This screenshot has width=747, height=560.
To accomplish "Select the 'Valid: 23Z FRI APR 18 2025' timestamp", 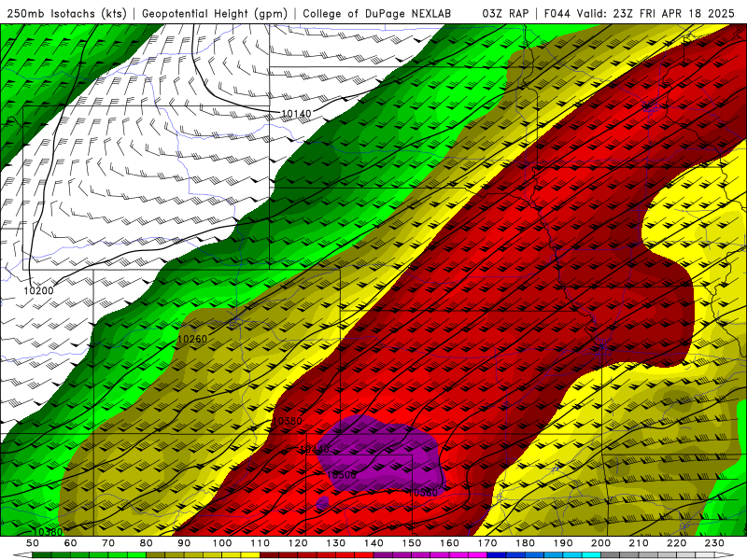I will tap(655, 13).
